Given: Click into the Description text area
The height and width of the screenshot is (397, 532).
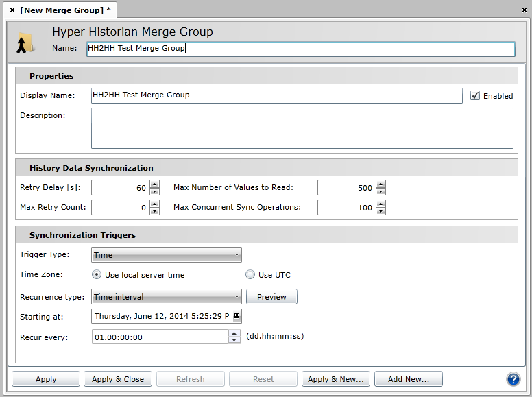Looking at the screenshot, I should (x=302, y=128).
